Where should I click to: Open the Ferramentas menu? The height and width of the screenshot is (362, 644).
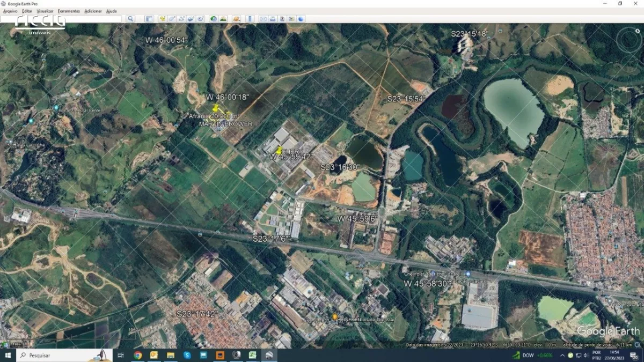pos(69,10)
